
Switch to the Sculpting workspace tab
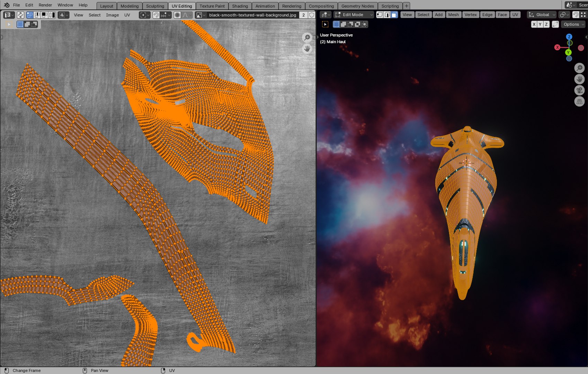coord(155,6)
